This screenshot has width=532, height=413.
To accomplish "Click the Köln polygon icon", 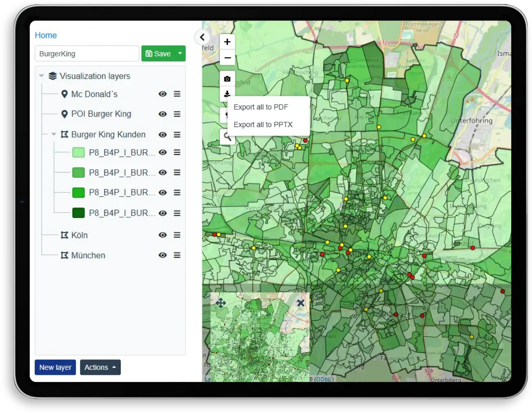I will pos(64,235).
